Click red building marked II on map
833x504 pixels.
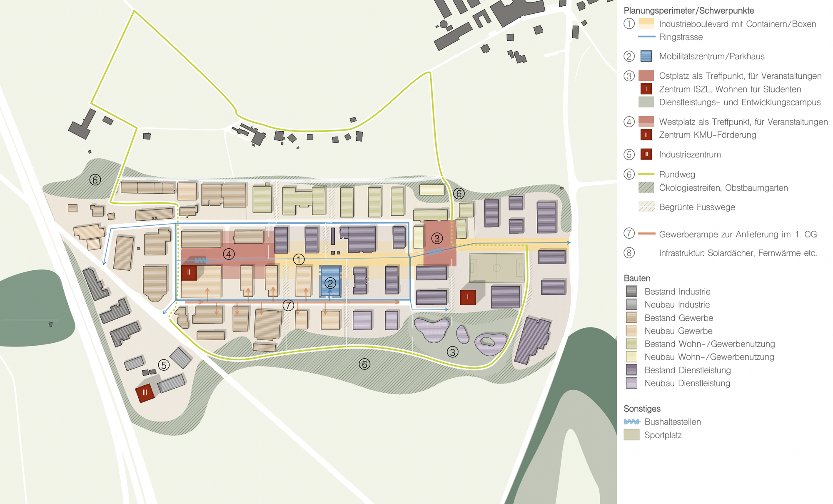[189, 272]
